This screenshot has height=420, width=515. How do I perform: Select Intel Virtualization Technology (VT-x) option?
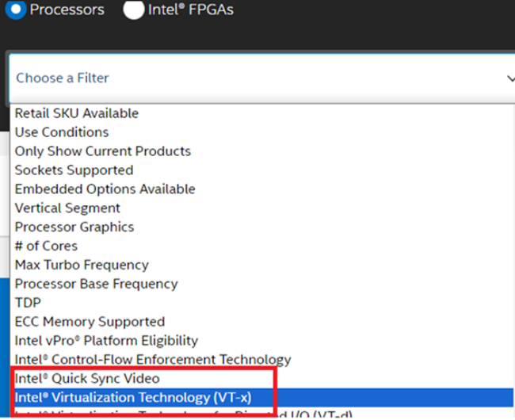(133, 398)
